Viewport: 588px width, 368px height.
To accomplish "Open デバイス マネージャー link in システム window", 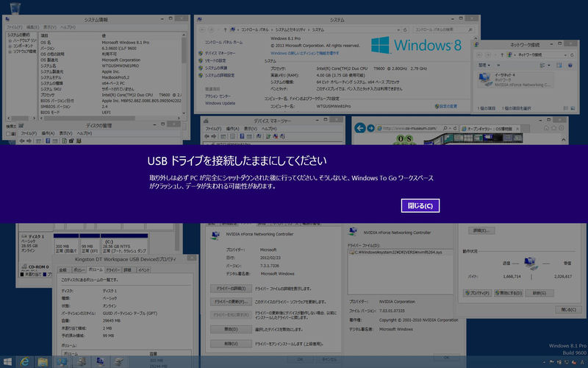I will 220,53.
